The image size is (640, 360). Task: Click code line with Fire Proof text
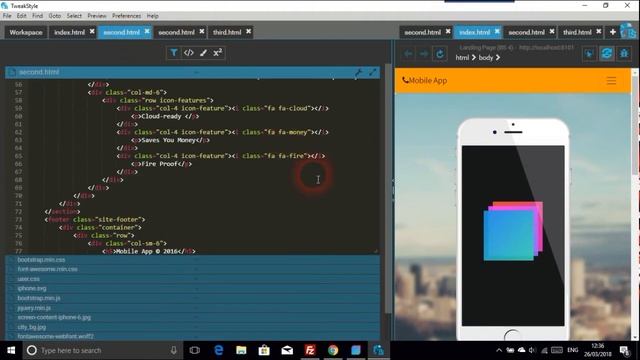pos(162,164)
